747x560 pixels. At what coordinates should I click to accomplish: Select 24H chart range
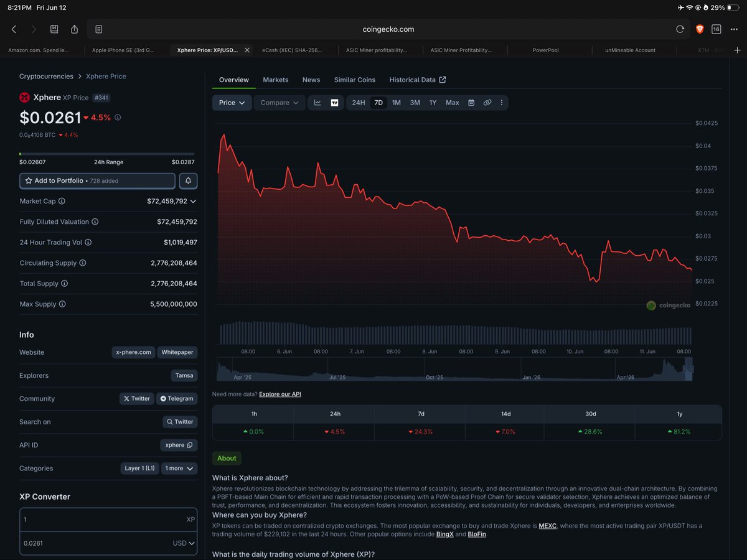click(359, 103)
